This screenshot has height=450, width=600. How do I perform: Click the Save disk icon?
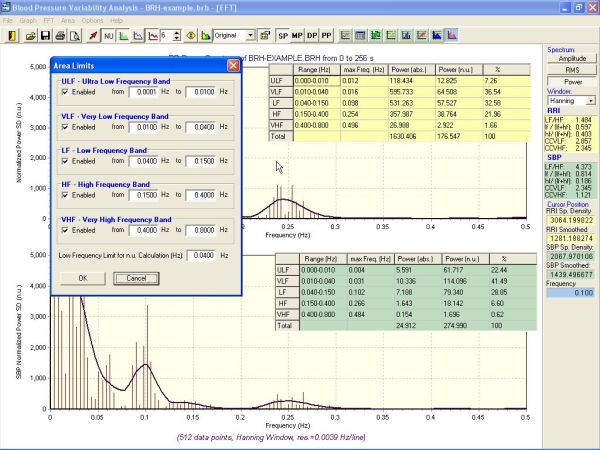pyautogui.click(x=46, y=35)
